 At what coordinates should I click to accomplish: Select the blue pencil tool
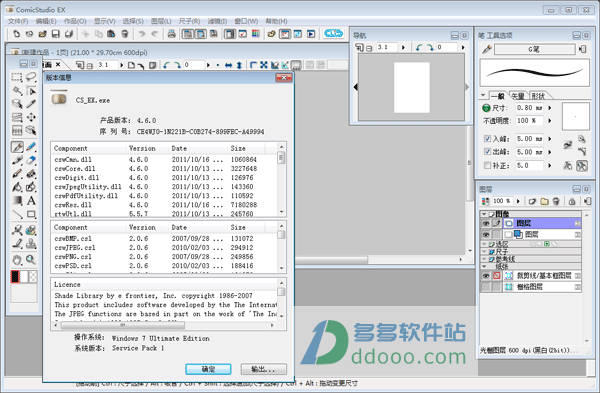(x=31, y=147)
